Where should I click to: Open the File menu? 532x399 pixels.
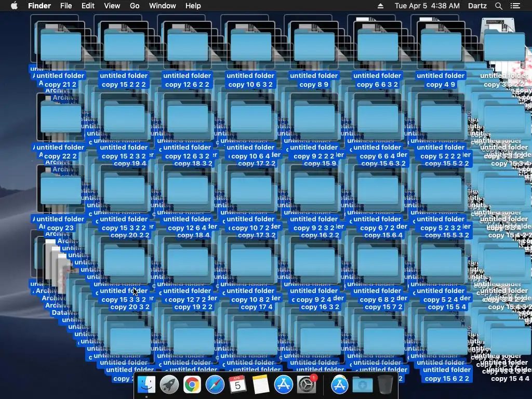pyautogui.click(x=66, y=6)
